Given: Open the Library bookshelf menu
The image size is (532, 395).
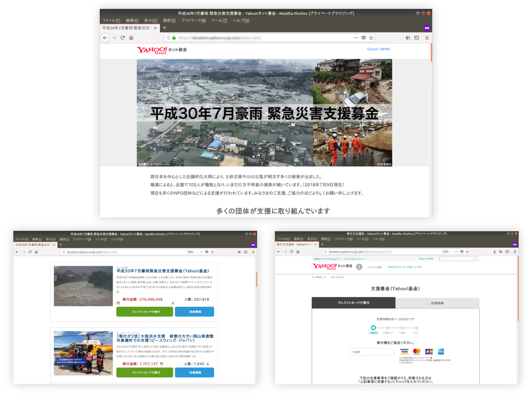Looking at the screenshot, I should click(x=407, y=38).
